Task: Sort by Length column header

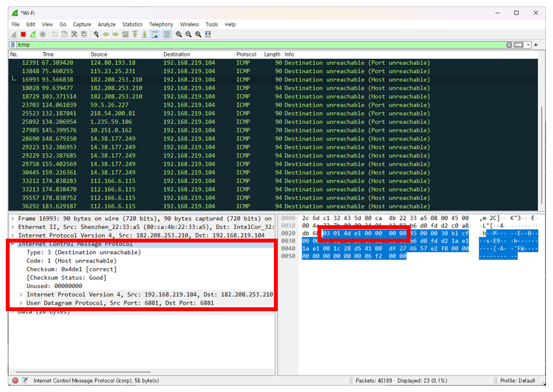Action: point(272,55)
